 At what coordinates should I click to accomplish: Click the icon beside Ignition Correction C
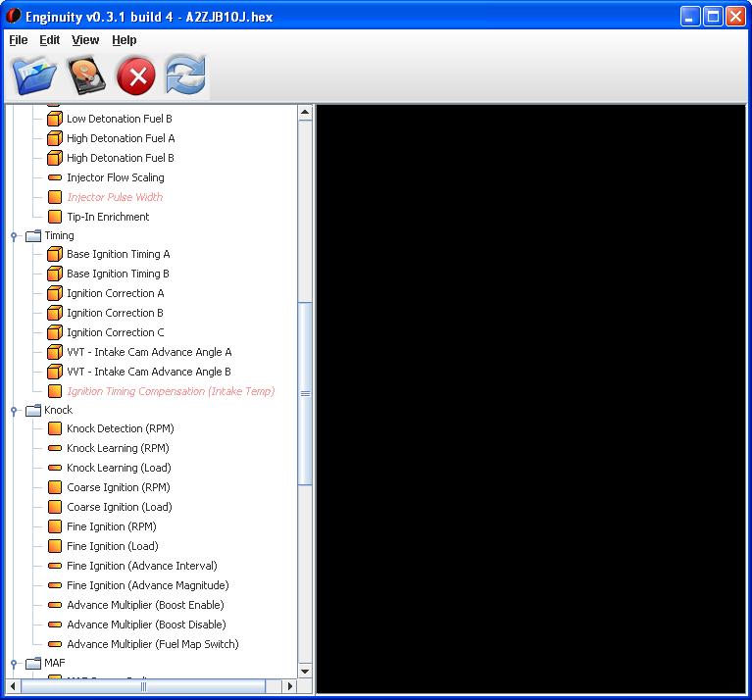point(55,332)
